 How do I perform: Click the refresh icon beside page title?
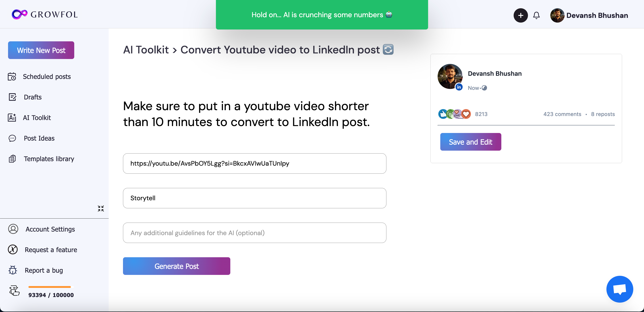[x=388, y=49]
